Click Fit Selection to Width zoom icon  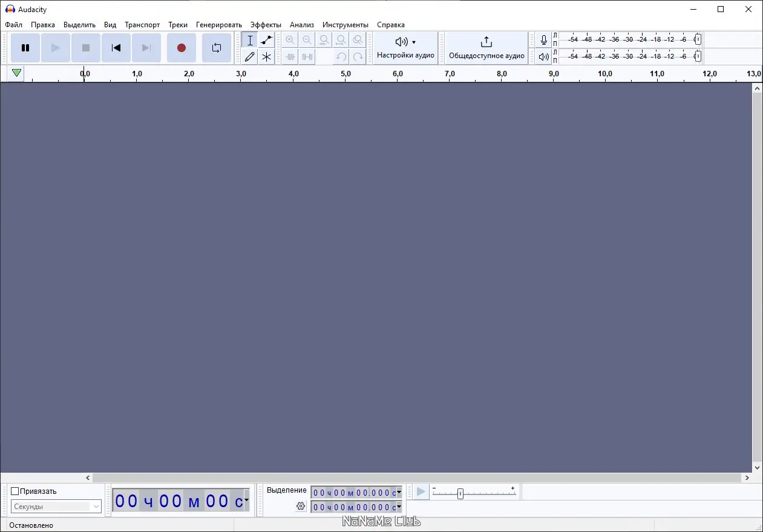pos(324,41)
